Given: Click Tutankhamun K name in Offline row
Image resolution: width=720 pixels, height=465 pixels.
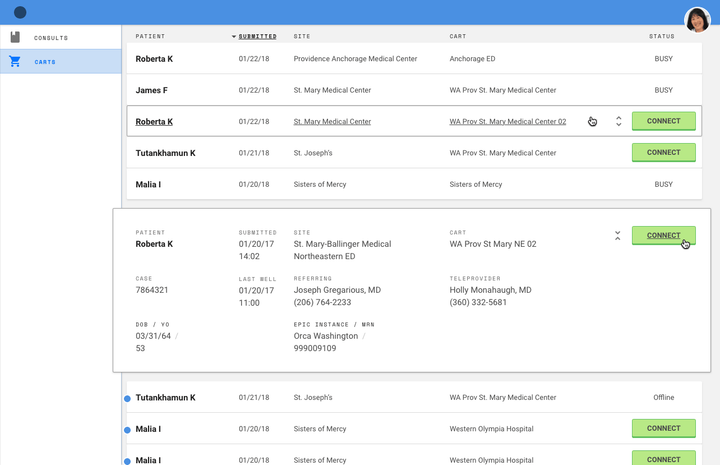Looking at the screenshot, I should tap(165, 398).
